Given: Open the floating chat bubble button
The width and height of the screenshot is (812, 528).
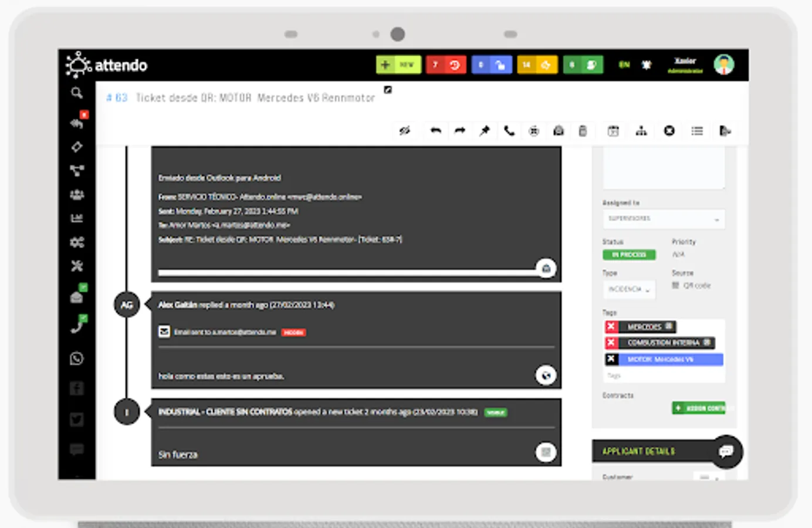Looking at the screenshot, I should pyautogui.click(x=726, y=451).
